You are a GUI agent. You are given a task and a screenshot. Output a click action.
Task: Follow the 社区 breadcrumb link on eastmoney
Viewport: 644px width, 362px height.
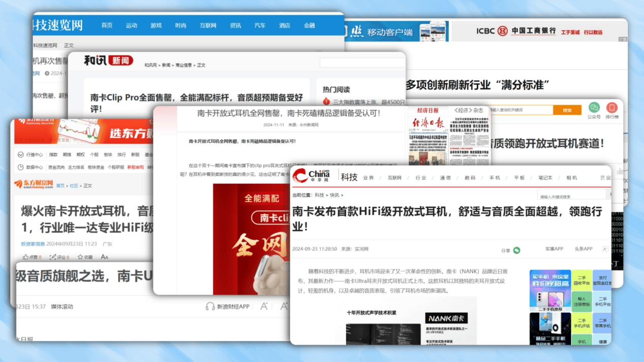pyautogui.click(x=74, y=186)
